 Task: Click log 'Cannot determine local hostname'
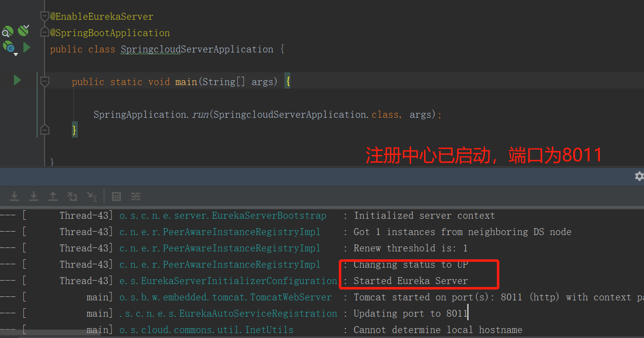click(x=438, y=330)
